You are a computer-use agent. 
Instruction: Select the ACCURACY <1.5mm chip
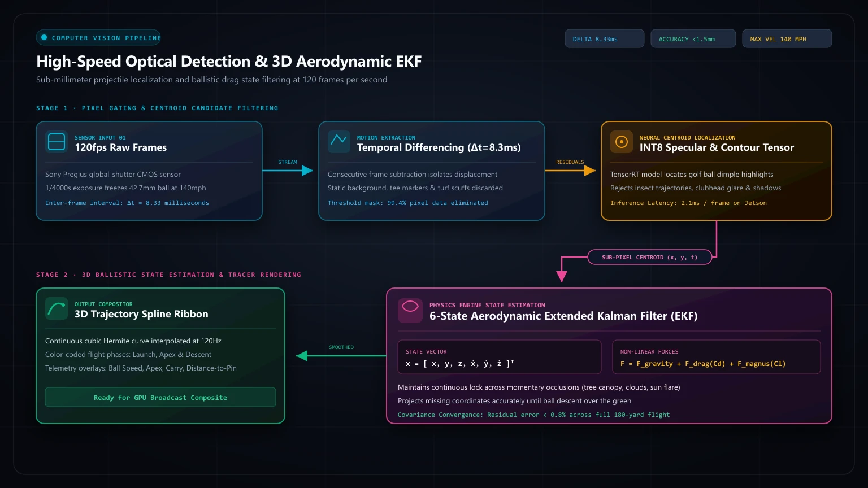(693, 39)
